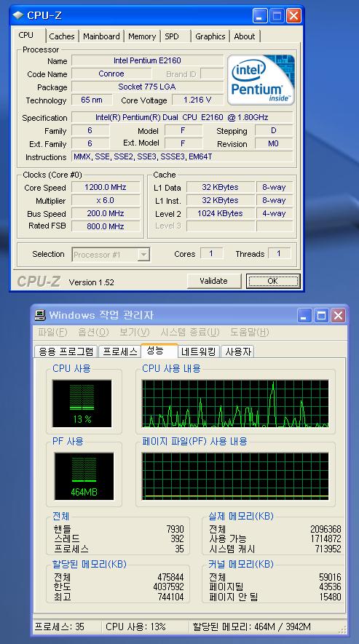Click the Code Name field Conroe
Image resolution: width=359 pixels, height=644 pixels.
111,73
